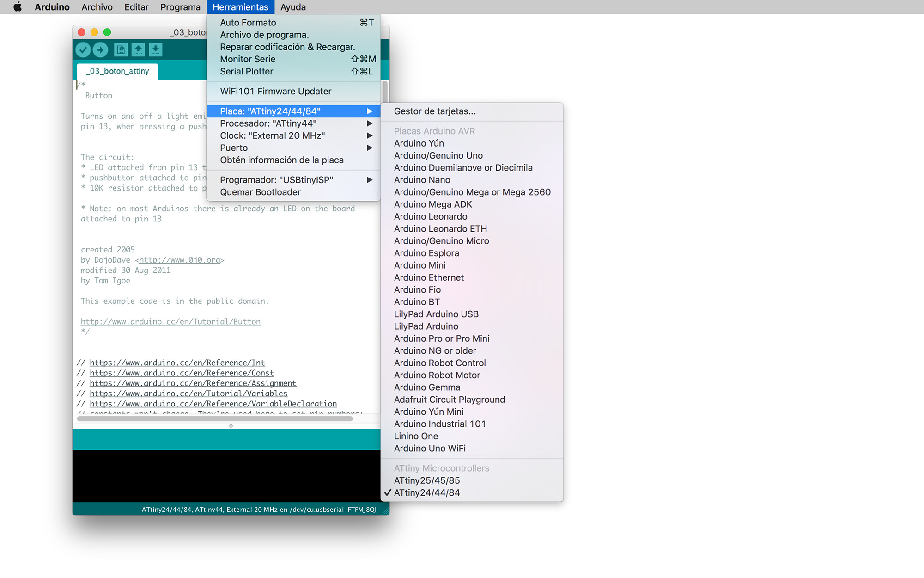Open the Tutorial/Button link in the code
The height and width of the screenshot is (578, 924).
[170, 321]
